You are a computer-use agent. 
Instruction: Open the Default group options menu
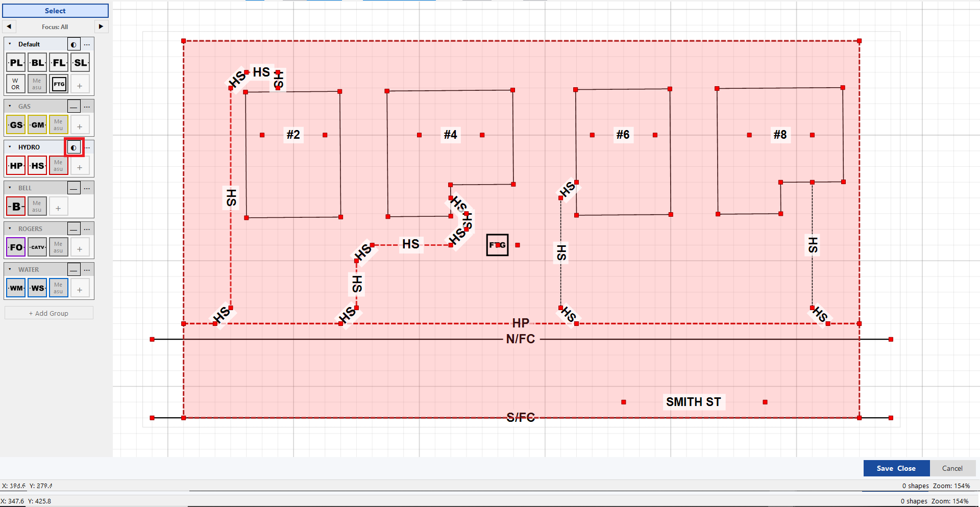[87, 44]
